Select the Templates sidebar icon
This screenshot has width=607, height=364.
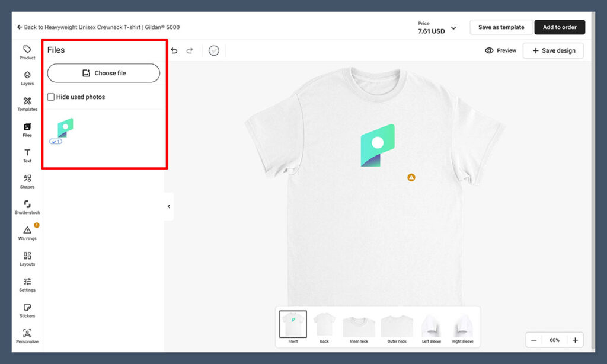click(x=27, y=104)
